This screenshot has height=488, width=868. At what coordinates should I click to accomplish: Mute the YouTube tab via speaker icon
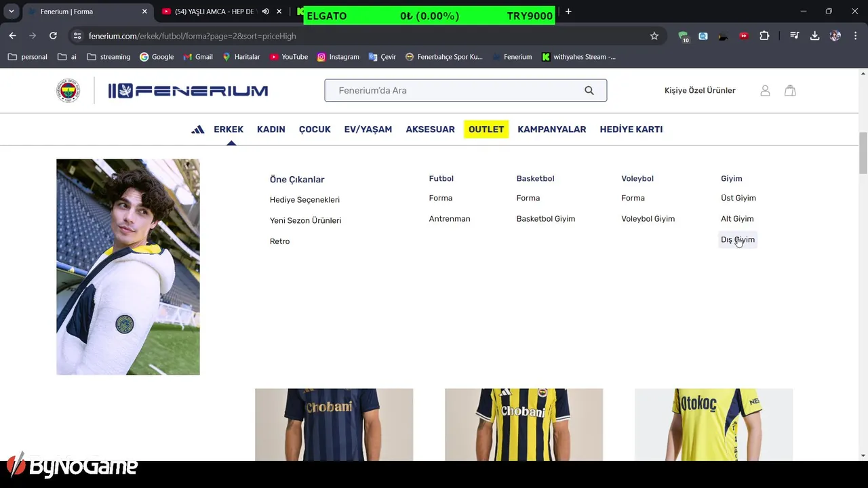(x=266, y=12)
